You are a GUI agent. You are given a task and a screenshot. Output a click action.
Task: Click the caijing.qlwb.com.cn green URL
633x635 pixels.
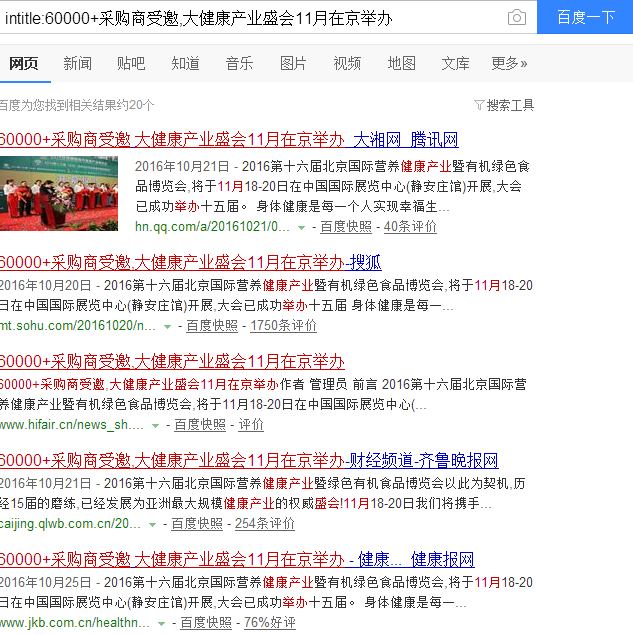70,524
